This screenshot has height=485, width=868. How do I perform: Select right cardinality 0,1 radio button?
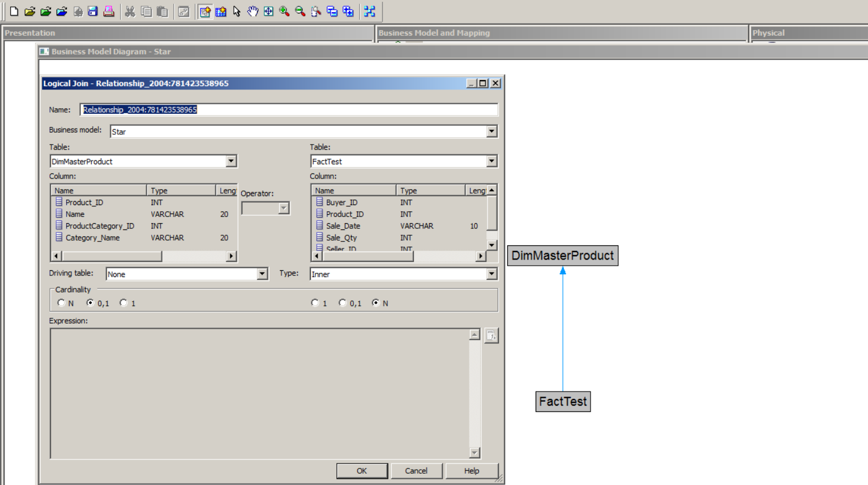(x=343, y=303)
